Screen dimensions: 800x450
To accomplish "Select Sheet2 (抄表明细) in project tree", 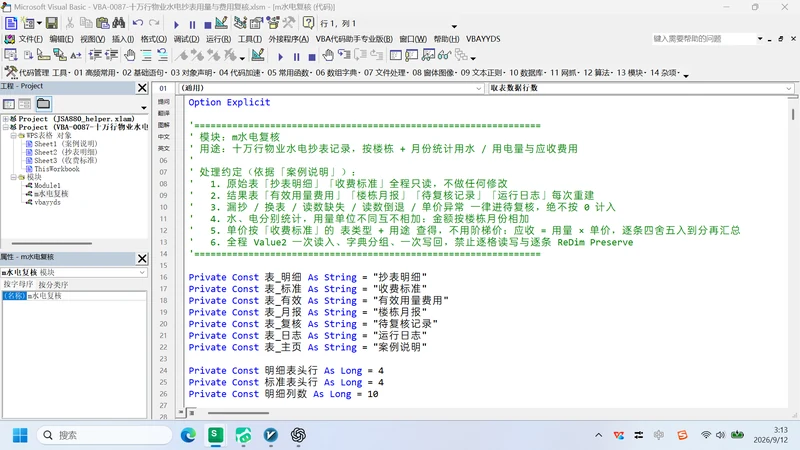I will [65, 152].
